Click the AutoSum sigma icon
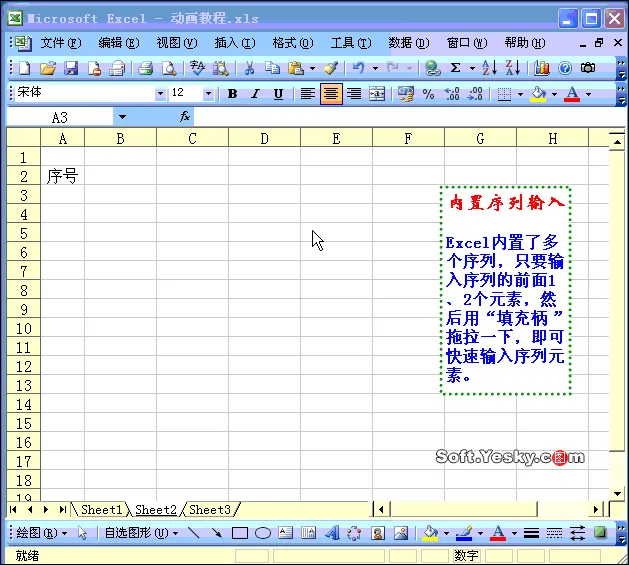 tap(455, 68)
